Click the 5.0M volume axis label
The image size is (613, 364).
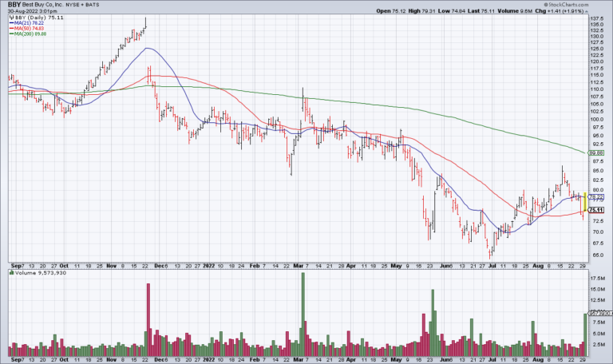point(599,334)
